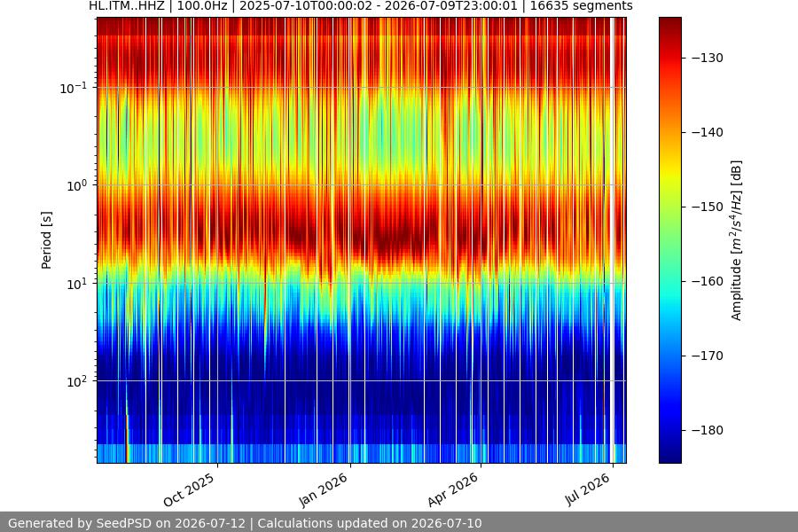Click the 'Oct 2025' date tick label
The width and height of the screenshot is (798, 532).
189,490
